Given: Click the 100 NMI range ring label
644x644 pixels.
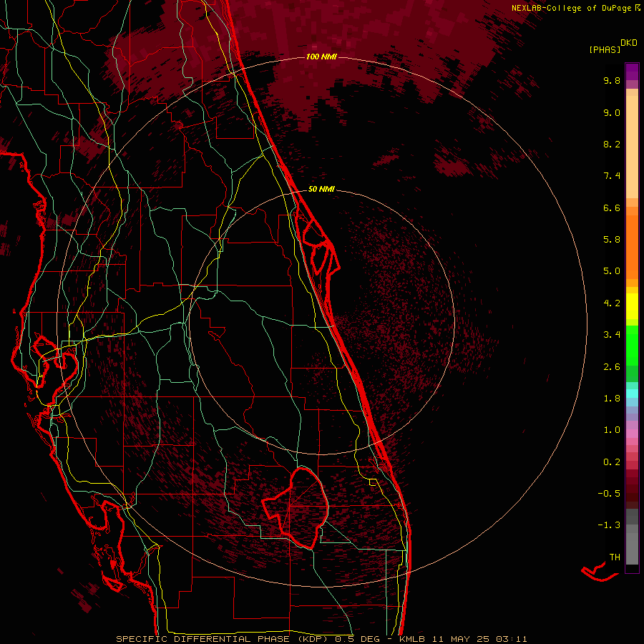Looking at the screenshot, I should pos(321,57).
